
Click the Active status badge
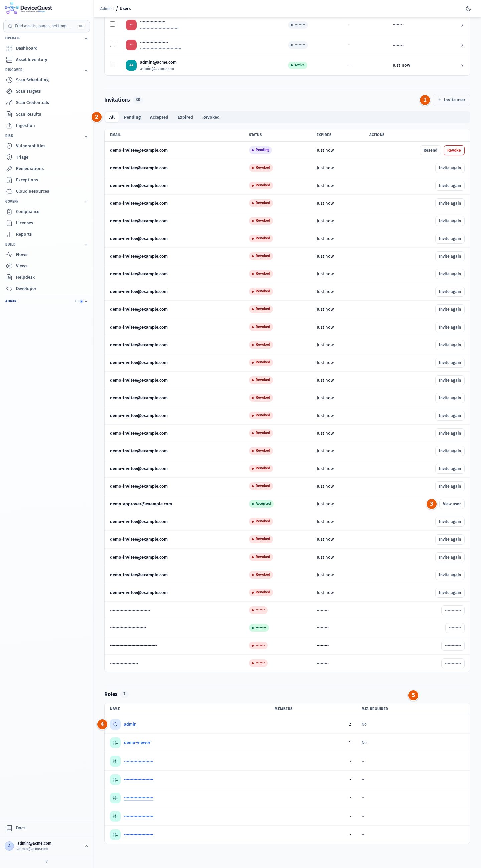click(297, 65)
